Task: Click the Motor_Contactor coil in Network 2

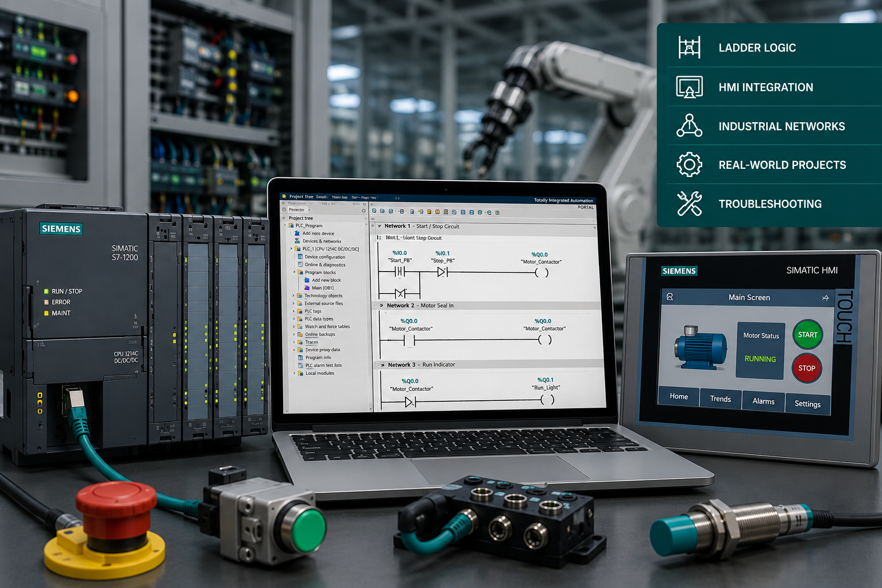Action: click(545, 340)
